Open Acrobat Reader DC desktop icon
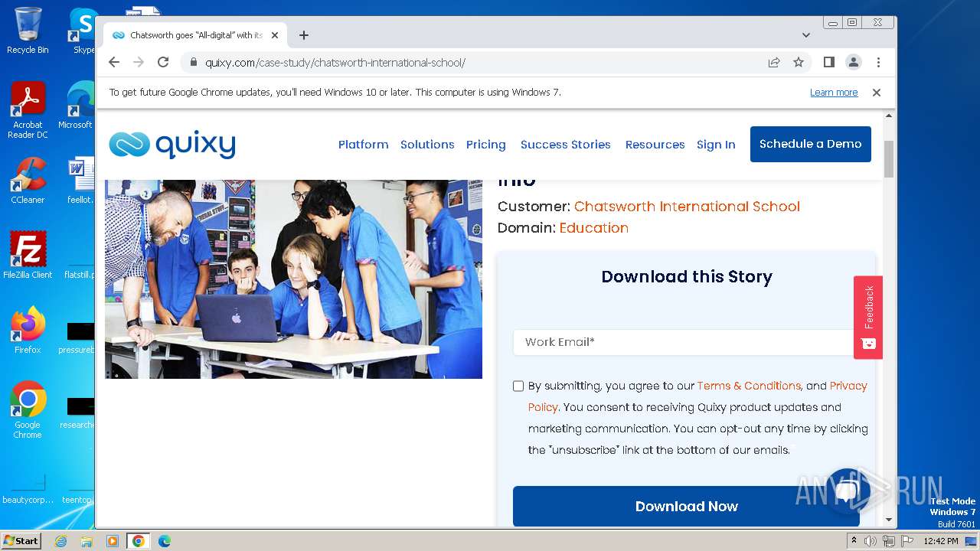Viewport: 980px width, 551px height. (28, 110)
